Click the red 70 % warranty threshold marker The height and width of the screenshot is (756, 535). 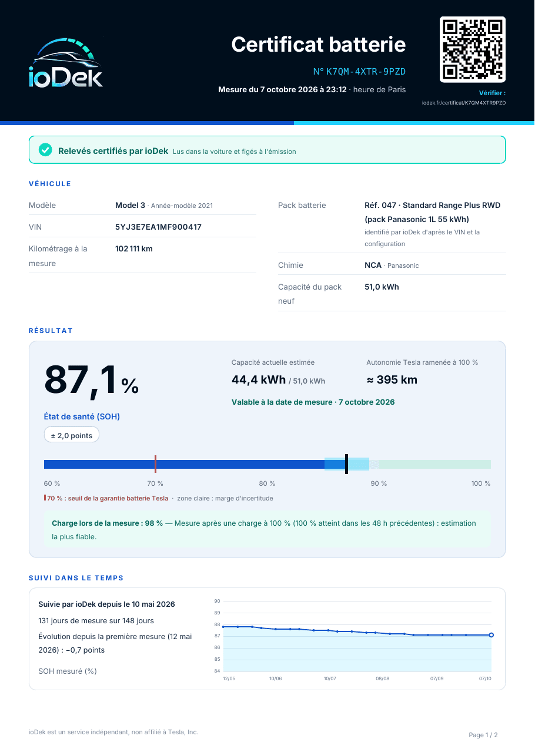(155, 464)
